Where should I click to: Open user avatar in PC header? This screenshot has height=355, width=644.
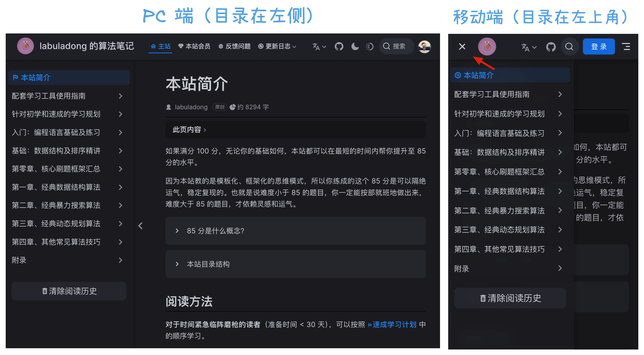click(x=424, y=47)
